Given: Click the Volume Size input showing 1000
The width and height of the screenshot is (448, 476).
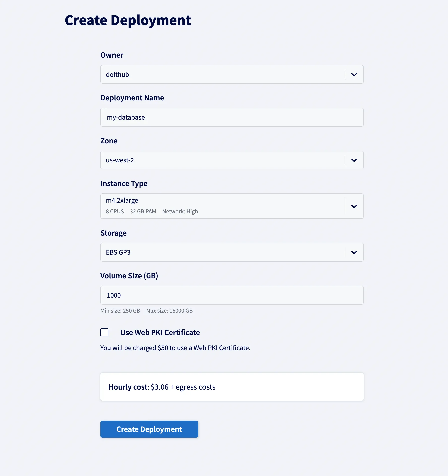Looking at the screenshot, I should pyautogui.click(x=232, y=295).
